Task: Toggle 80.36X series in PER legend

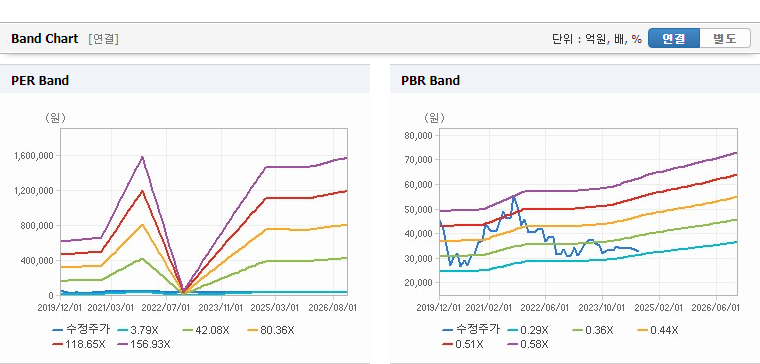Action: (270, 330)
